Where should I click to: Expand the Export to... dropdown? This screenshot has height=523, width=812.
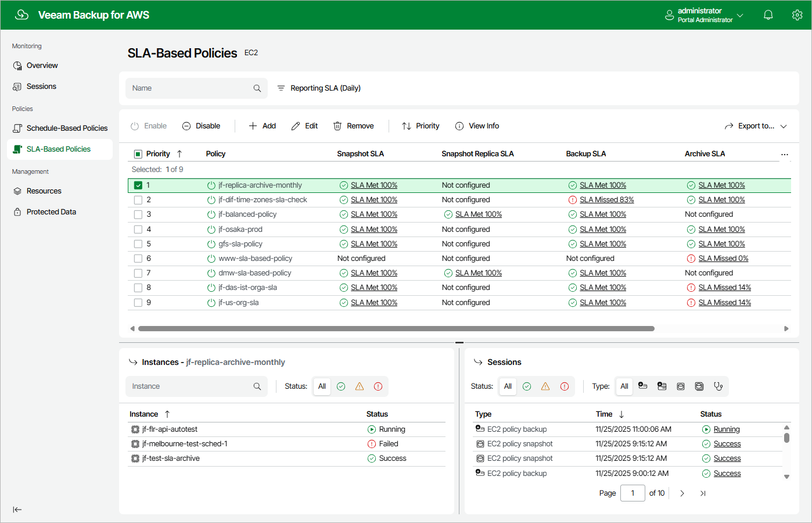coord(756,126)
